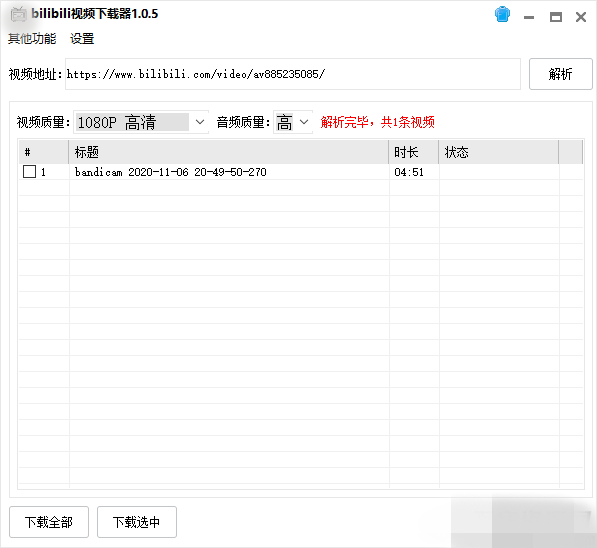The image size is (597, 548).
Task: Sort by the 时长 column header
Action: pos(413,152)
